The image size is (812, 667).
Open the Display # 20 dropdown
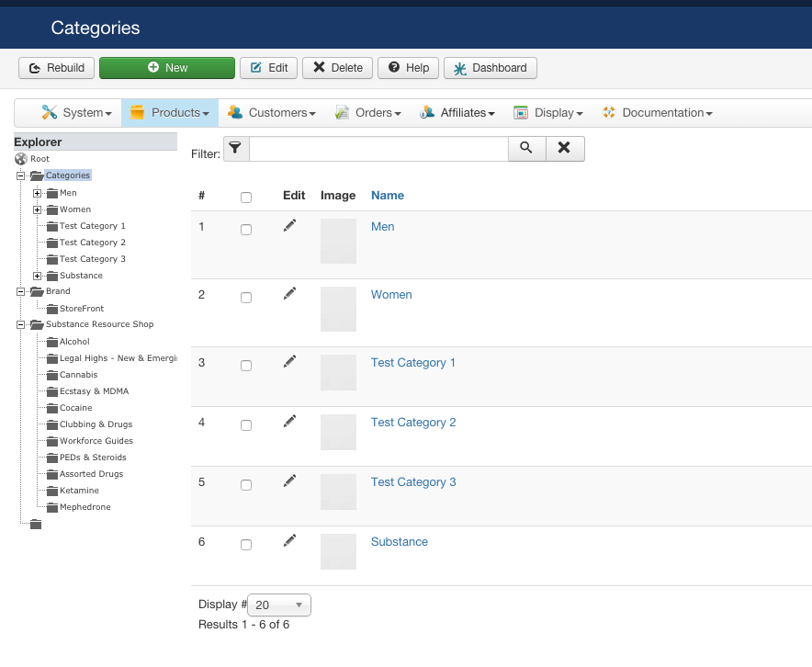tap(279, 605)
